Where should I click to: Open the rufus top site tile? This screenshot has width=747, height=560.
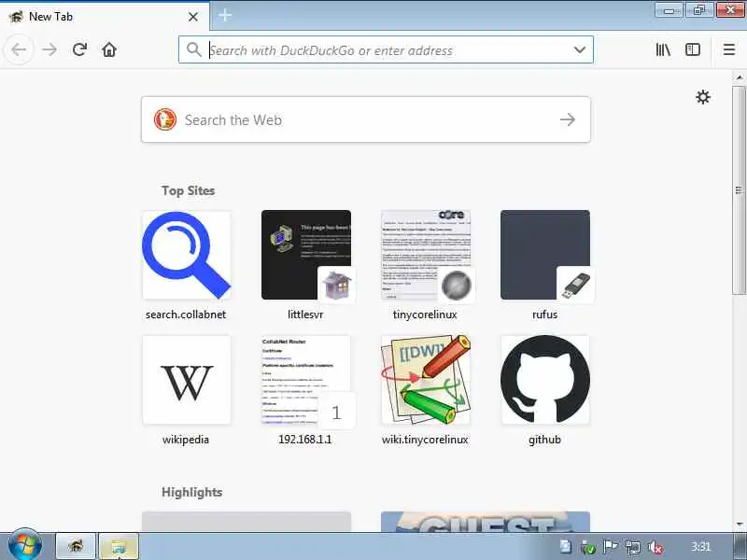pos(545,255)
